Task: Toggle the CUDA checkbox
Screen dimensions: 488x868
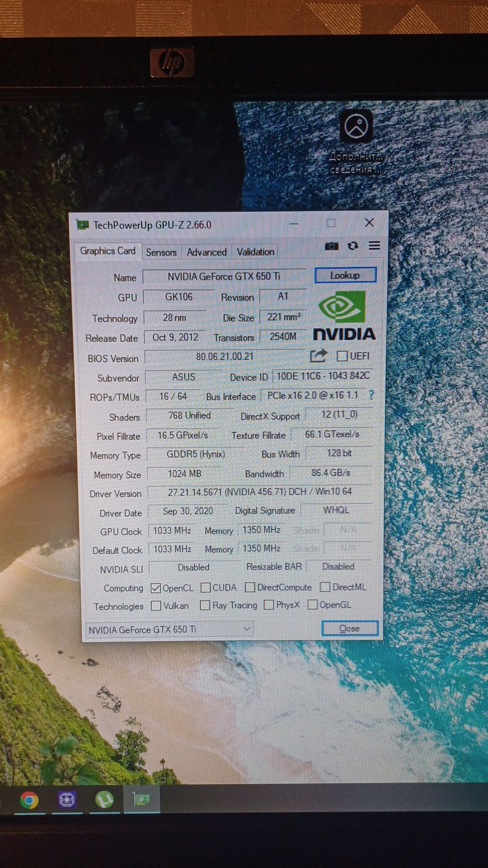Action: [206, 587]
